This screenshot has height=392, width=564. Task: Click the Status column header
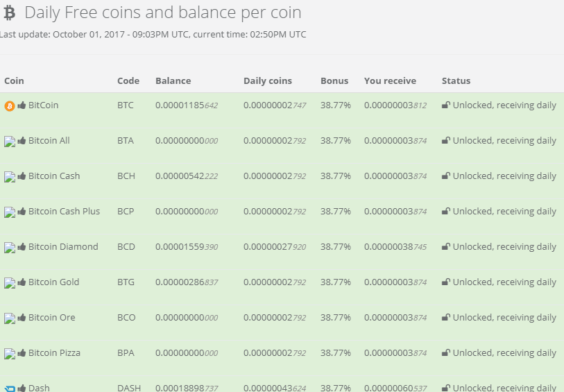tap(456, 80)
